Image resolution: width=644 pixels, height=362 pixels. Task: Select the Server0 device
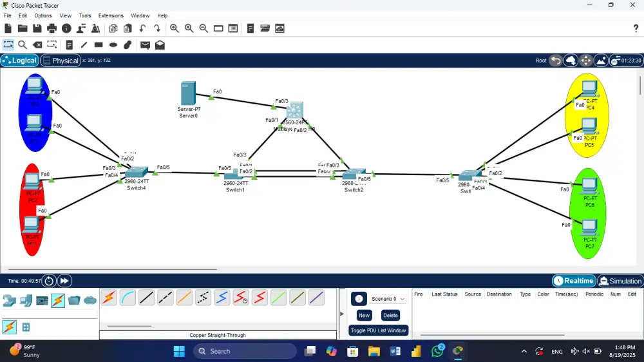(188, 93)
